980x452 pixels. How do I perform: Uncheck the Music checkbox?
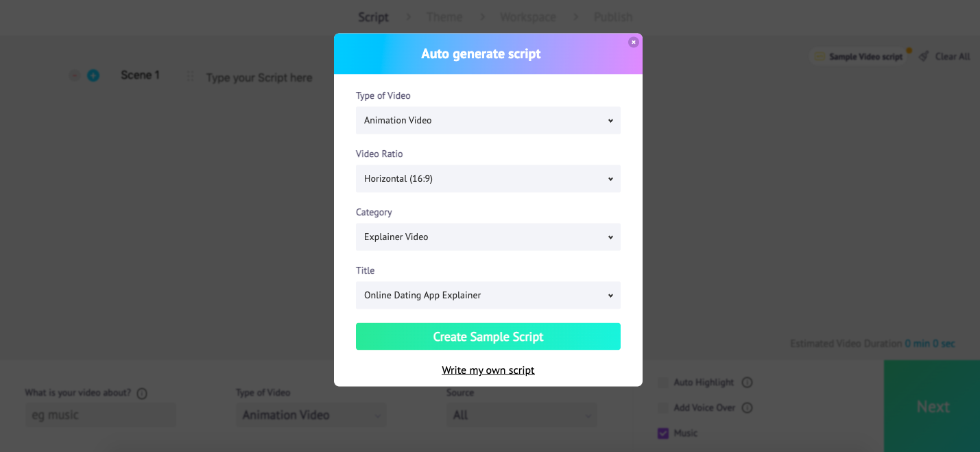click(x=663, y=433)
